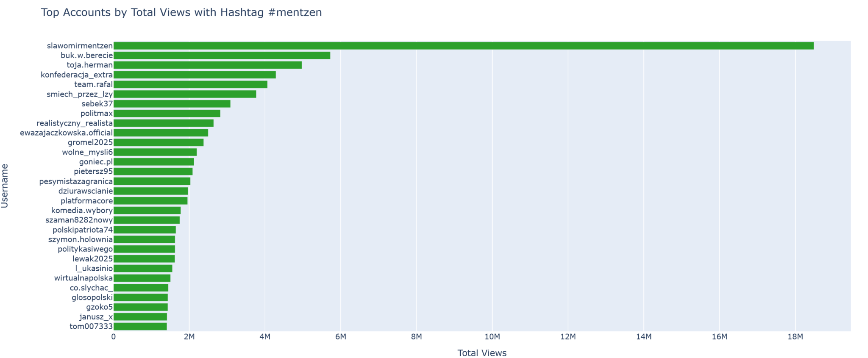The width and height of the screenshot is (868, 358).
Task: Select the konfederacja_extra bar
Action: pyautogui.click(x=195, y=75)
